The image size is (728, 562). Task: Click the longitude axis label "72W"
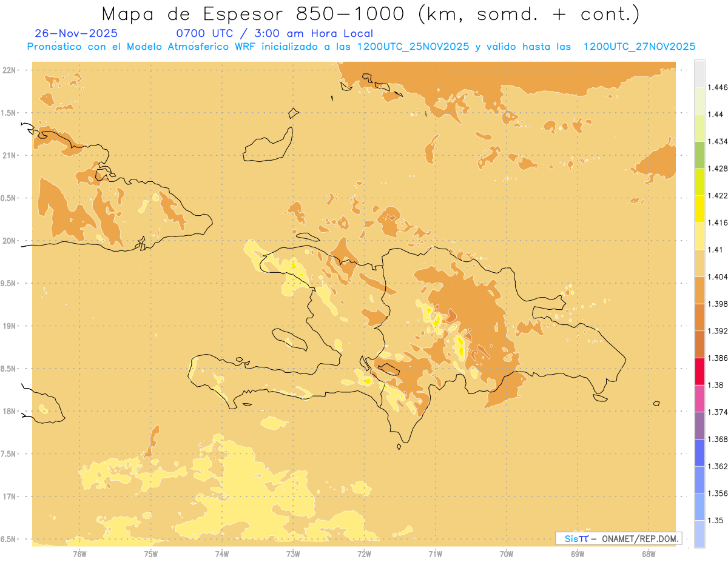coord(364,554)
